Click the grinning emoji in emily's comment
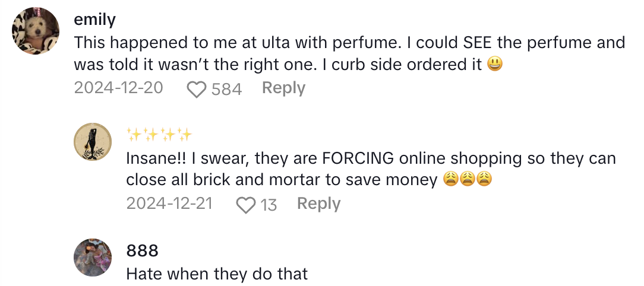The width and height of the screenshot is (644, 286). point(494,64)
